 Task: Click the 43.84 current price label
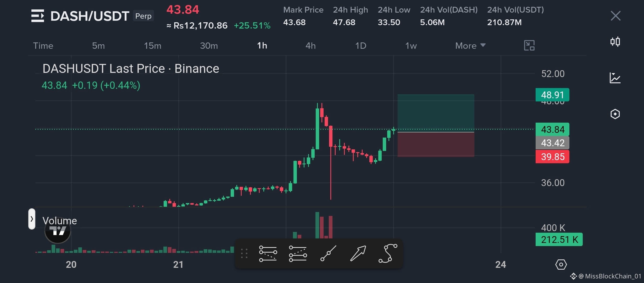(x=552, y=129)
